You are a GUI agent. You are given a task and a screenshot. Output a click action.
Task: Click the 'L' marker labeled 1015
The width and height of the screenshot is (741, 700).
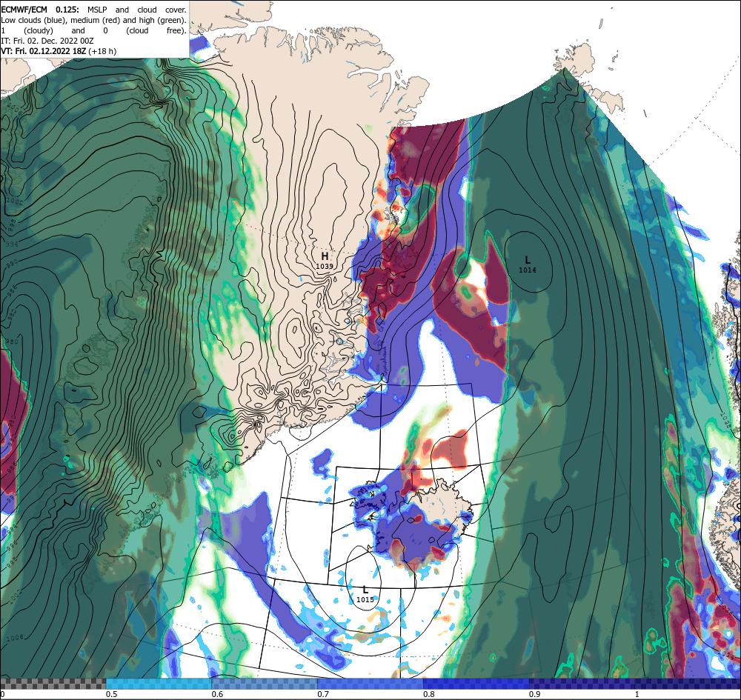point(365,590)
